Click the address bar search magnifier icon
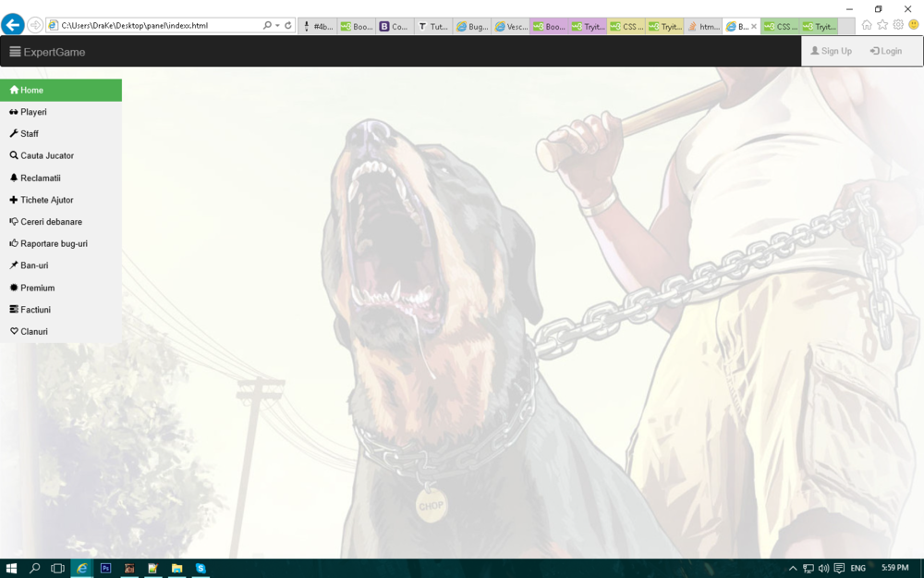 267,25
